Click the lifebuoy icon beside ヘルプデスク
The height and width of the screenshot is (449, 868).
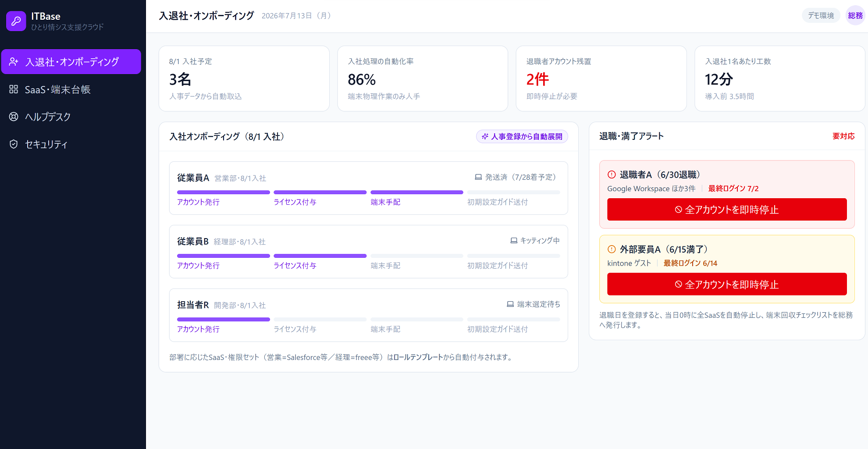(x=14, y=117)
